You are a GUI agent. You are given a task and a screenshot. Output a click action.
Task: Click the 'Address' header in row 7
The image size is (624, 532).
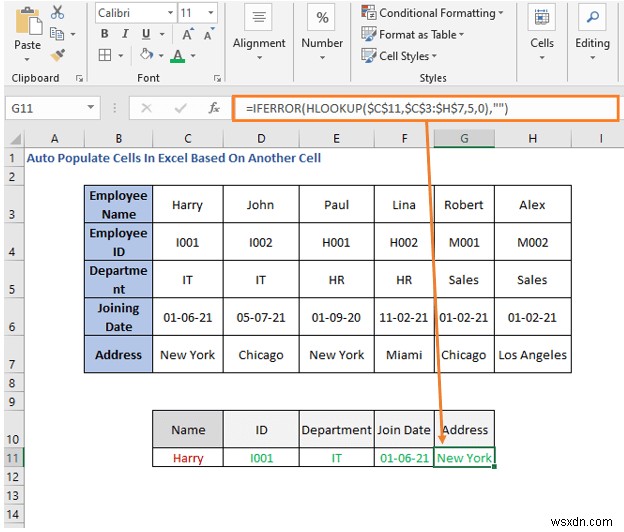click(118, 355)
